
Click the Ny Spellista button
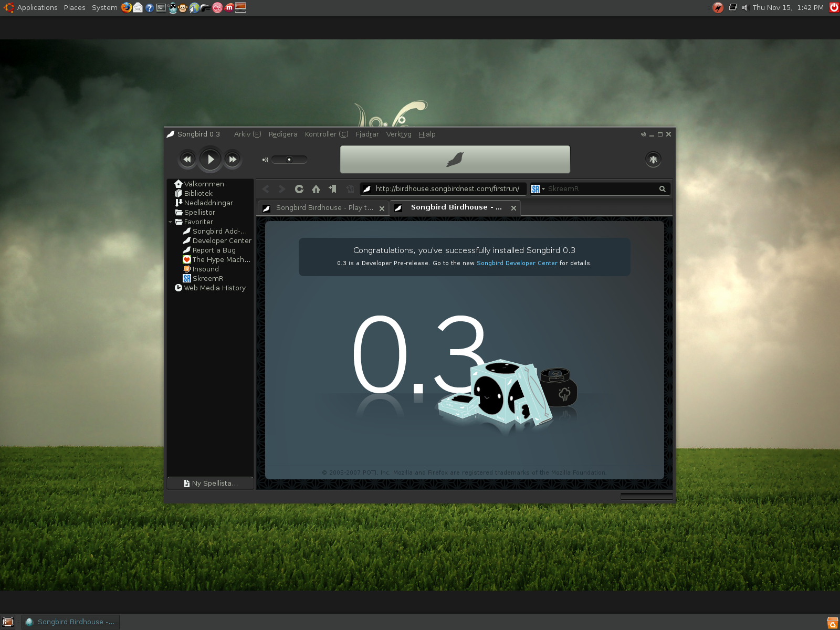click(x=211, y=484)
